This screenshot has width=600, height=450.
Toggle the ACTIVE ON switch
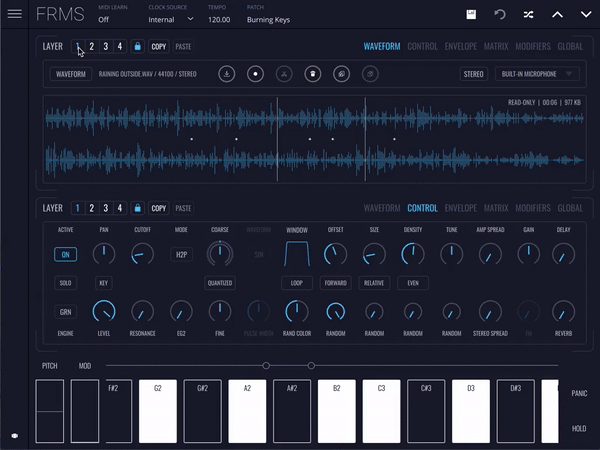point(65,255)
